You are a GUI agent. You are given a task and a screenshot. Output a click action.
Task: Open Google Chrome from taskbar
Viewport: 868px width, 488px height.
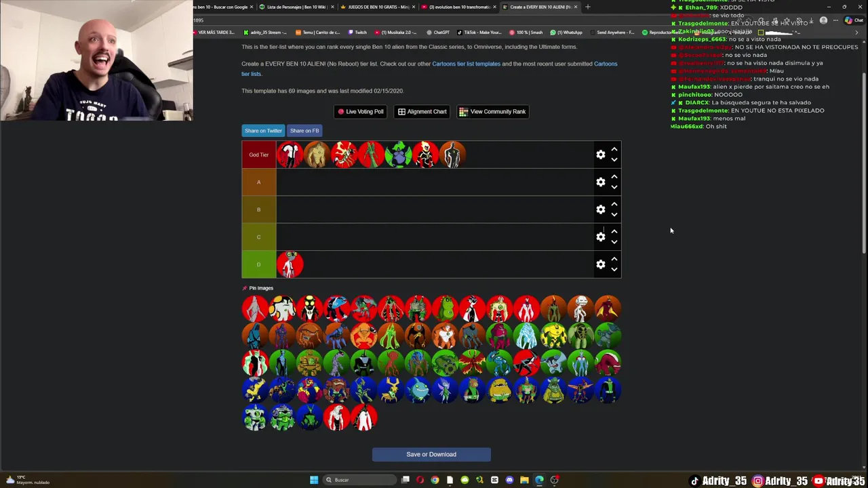[x=435, y=480]
